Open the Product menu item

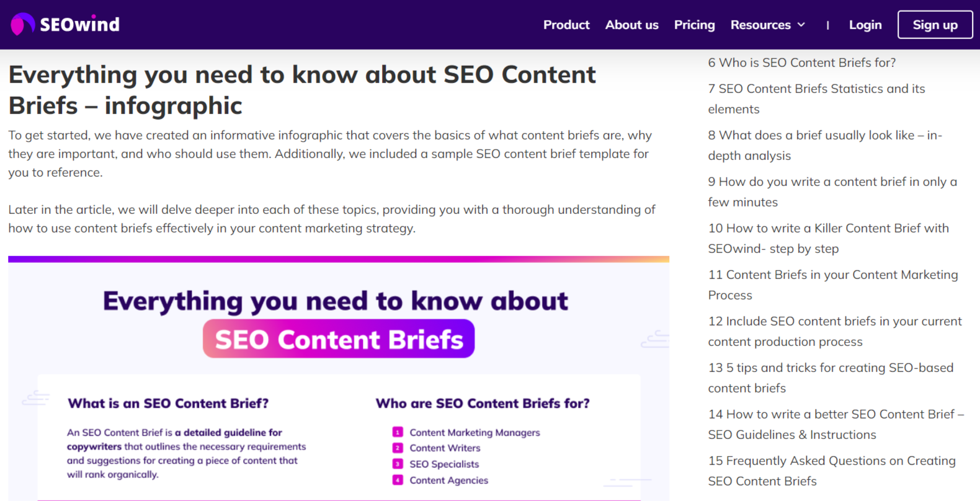566,25
